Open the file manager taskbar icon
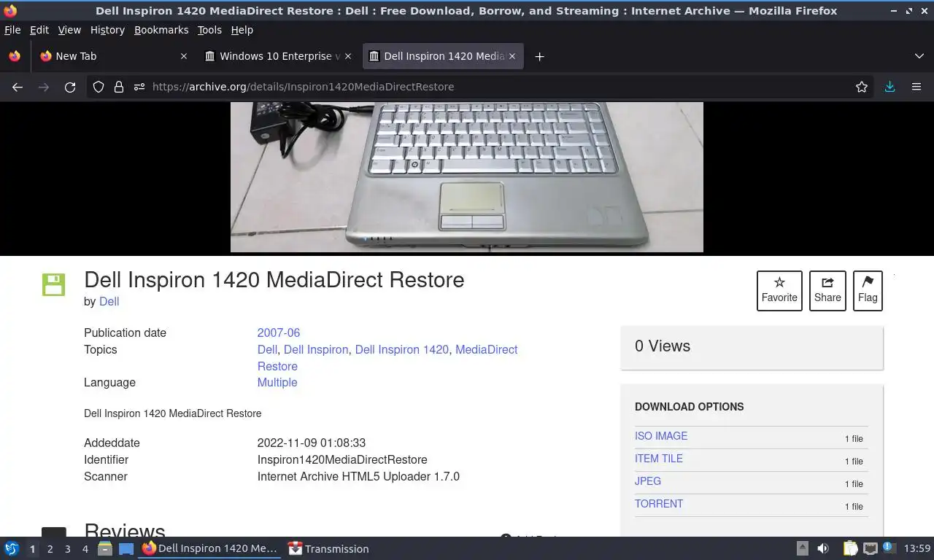This screenshot has width=934, height=560. click(x=105, y=548)
